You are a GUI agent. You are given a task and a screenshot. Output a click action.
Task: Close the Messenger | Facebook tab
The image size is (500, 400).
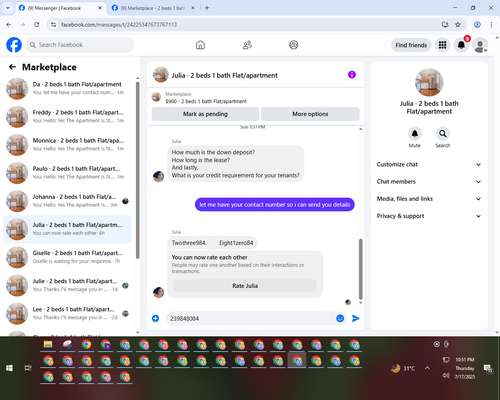[x=100, y=8]
